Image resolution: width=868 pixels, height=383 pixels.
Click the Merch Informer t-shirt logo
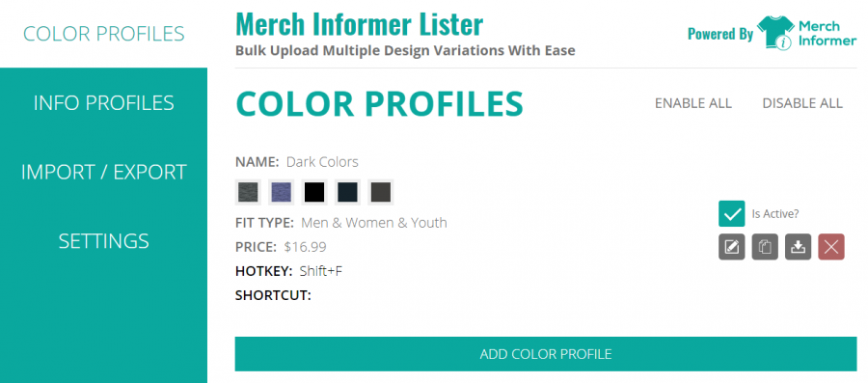(x=775, y=33)
